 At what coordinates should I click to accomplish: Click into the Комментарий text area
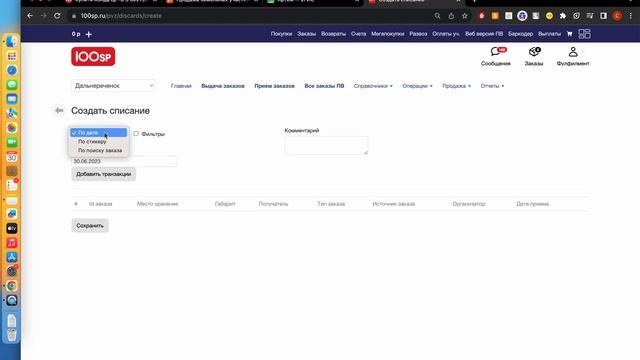coord(326,145)
